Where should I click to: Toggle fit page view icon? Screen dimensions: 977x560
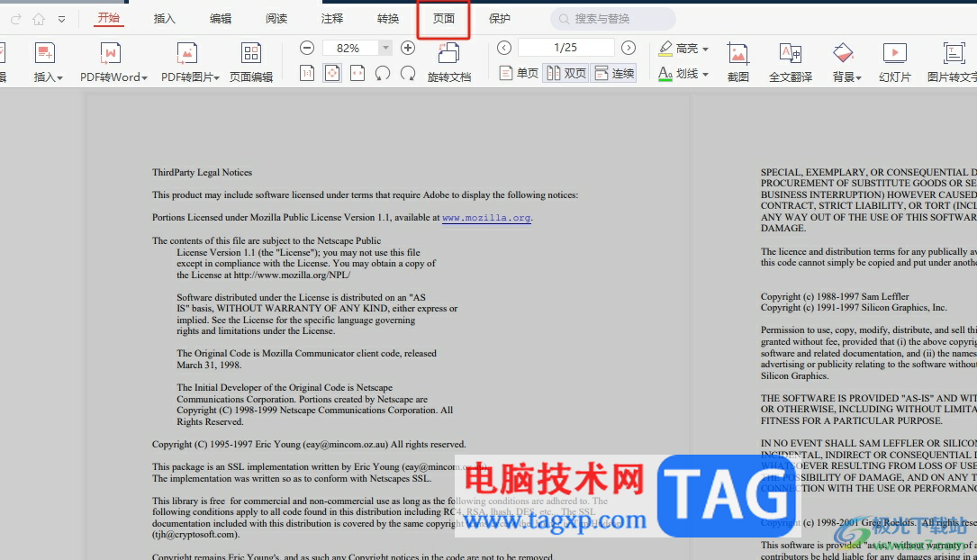click(x=332, y=74)
